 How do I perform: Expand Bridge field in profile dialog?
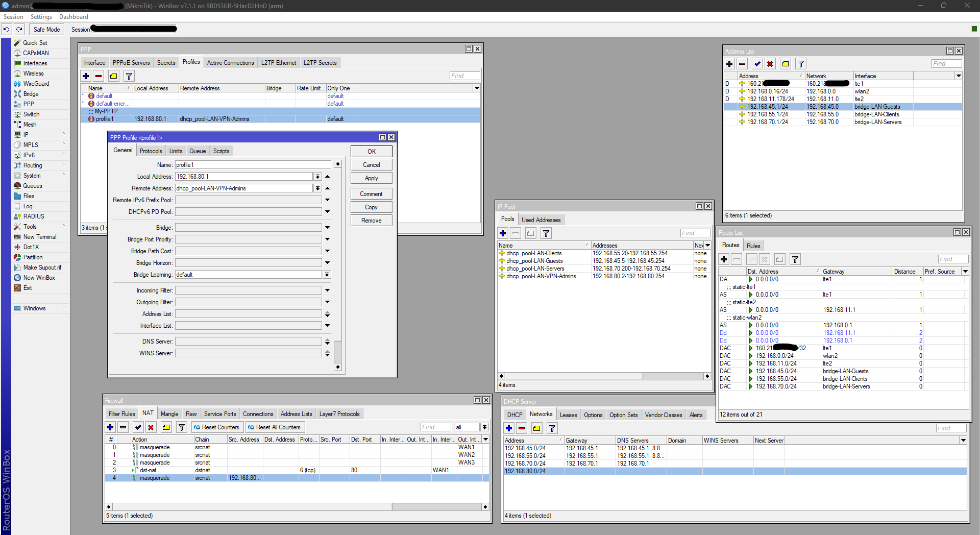327,228
